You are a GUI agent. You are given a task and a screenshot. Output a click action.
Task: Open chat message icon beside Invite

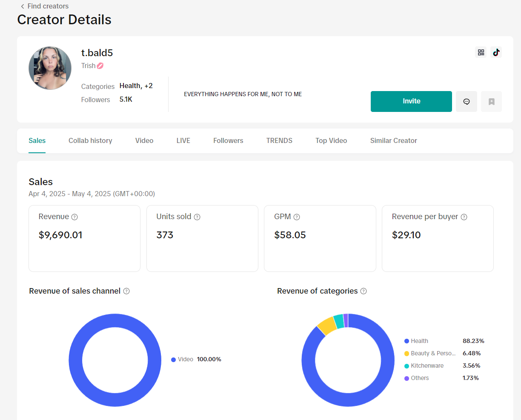click(x=467, y=102)
